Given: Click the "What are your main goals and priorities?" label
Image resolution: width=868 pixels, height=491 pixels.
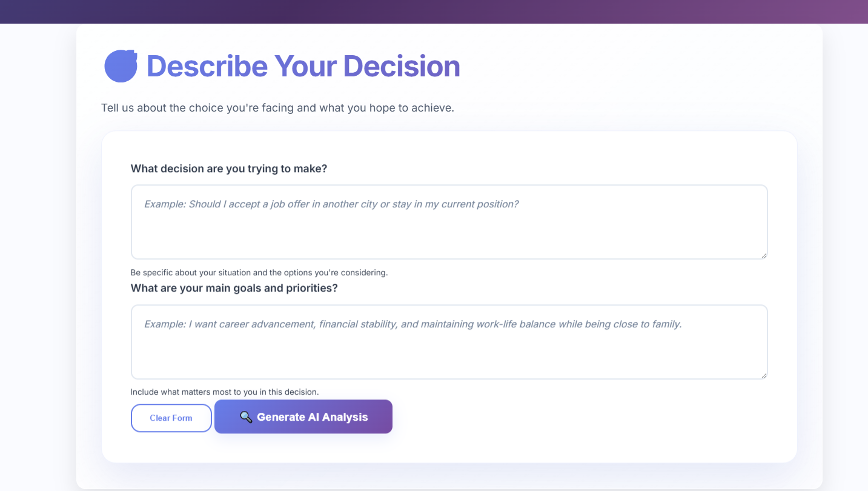Looking at the screenshot, I should coord(234,288).
